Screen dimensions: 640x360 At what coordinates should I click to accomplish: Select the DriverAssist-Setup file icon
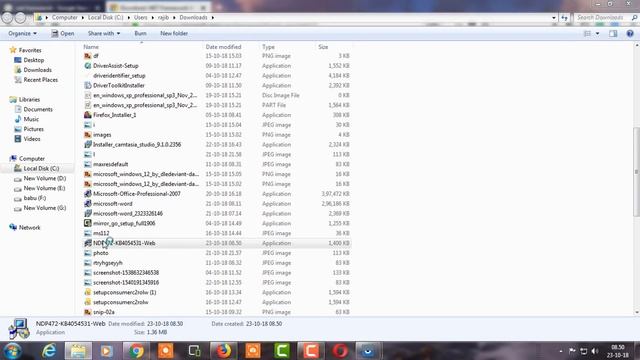[x=87, y=66]
